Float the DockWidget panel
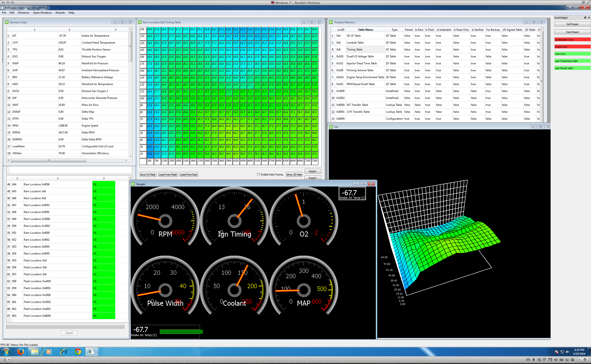591x364 pixels. coord(585,18)
